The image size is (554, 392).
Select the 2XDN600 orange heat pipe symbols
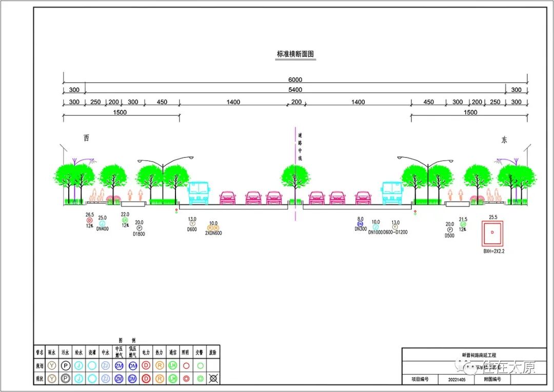point(213,228)
